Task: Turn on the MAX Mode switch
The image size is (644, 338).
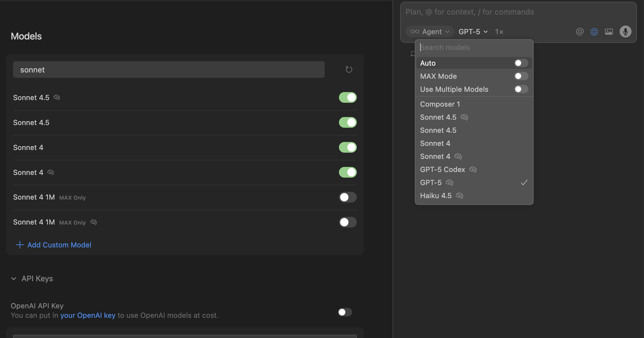Action: 521,76
